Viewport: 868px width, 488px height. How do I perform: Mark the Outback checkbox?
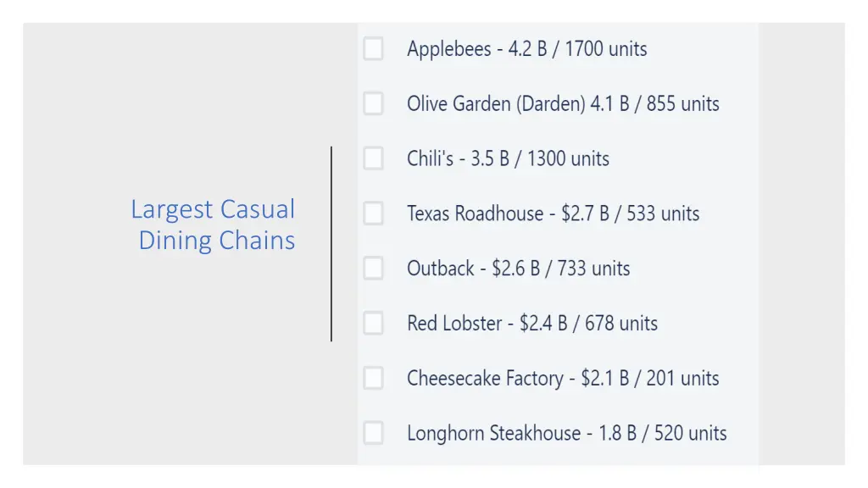373,269
